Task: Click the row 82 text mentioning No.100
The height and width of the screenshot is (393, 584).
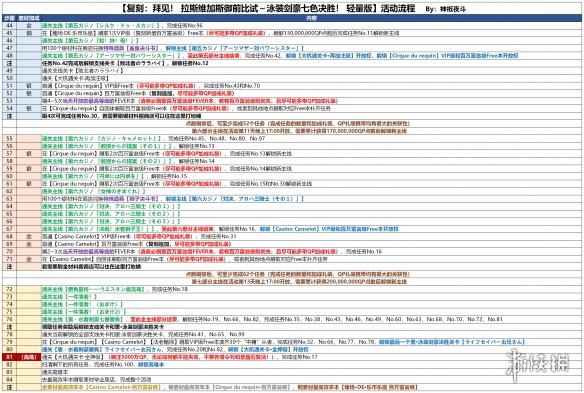Action: pyautogui.click(x=103, y=364)
